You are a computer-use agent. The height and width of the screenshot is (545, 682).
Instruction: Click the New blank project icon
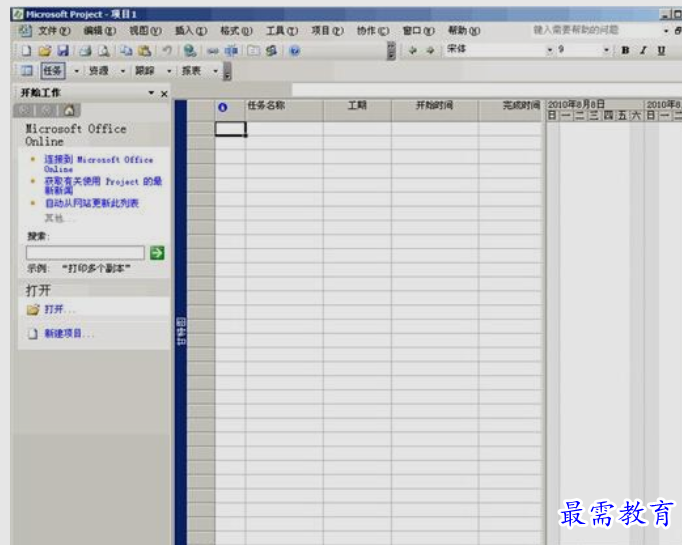tap(26, 51)
